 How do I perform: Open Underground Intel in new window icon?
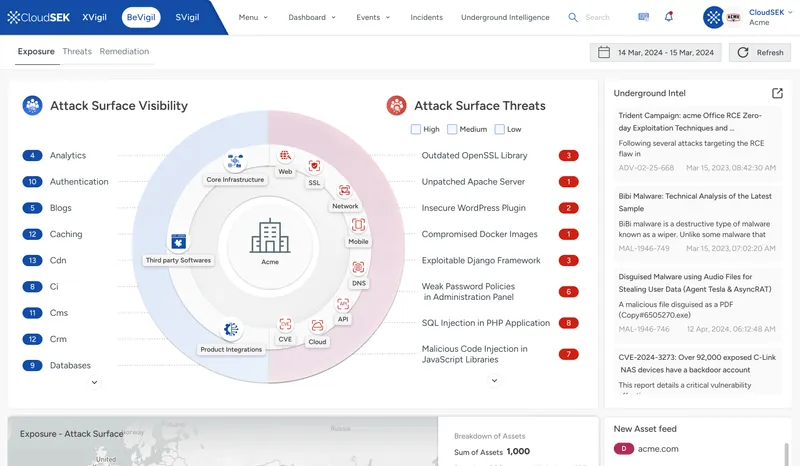(x=777, y=93)
